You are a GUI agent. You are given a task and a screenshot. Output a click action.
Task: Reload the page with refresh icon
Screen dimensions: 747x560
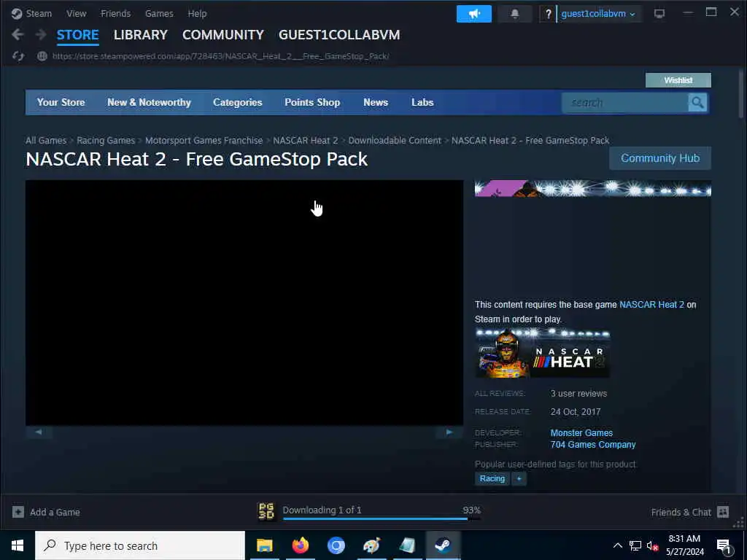click(18, 56)
